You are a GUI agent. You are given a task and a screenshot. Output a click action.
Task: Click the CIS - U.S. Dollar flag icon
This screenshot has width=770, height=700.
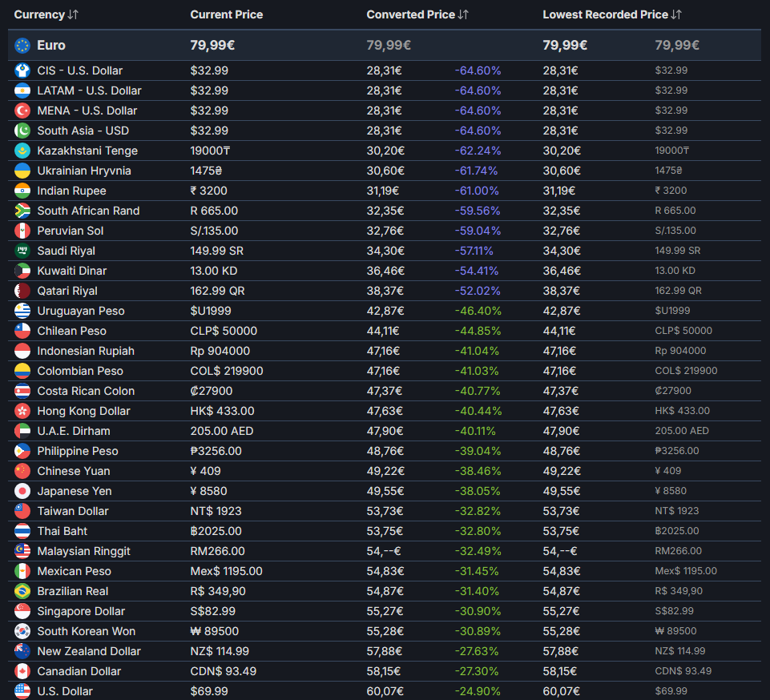click(x=22, y=70)
